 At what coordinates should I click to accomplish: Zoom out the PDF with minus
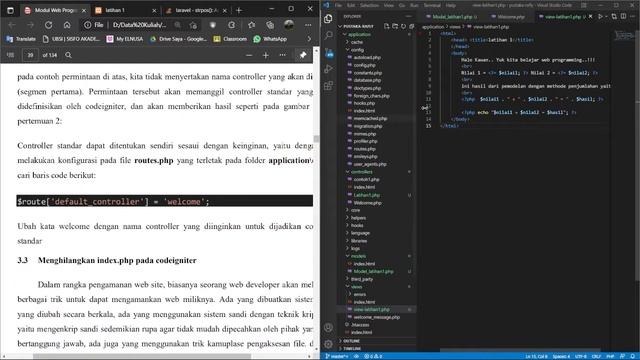pyautogui.click(x=249, y=55)
